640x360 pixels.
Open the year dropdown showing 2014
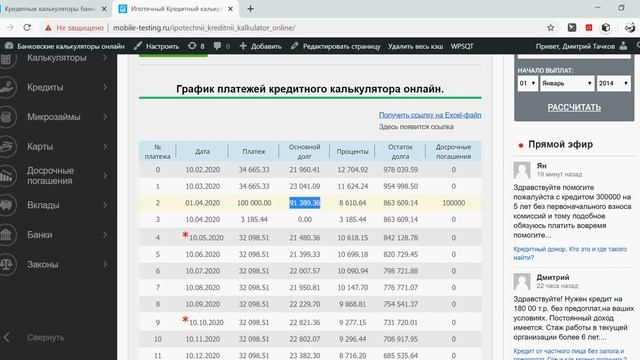613,83
